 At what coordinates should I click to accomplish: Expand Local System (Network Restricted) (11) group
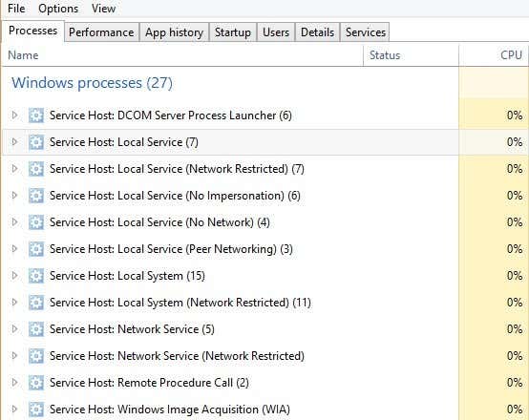coord(14,302)
